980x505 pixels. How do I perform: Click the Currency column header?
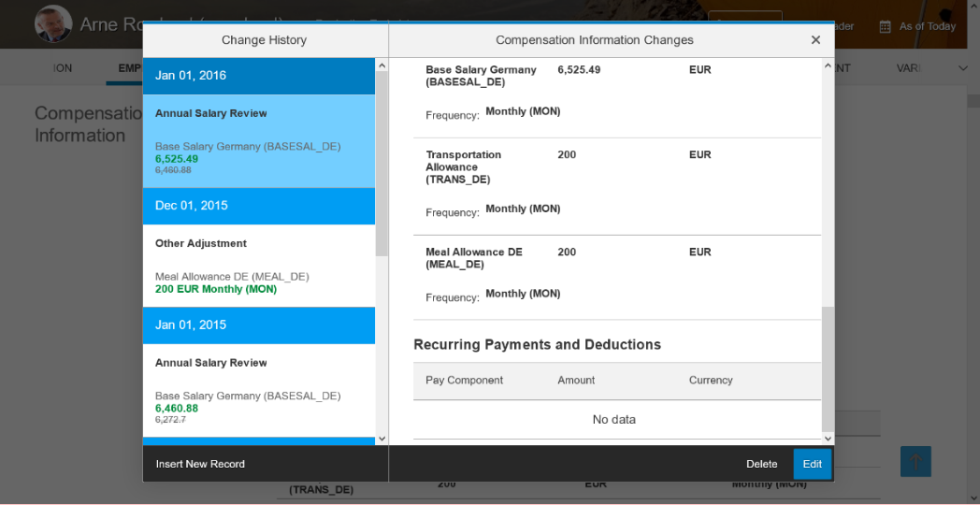[x=711, y=380]
